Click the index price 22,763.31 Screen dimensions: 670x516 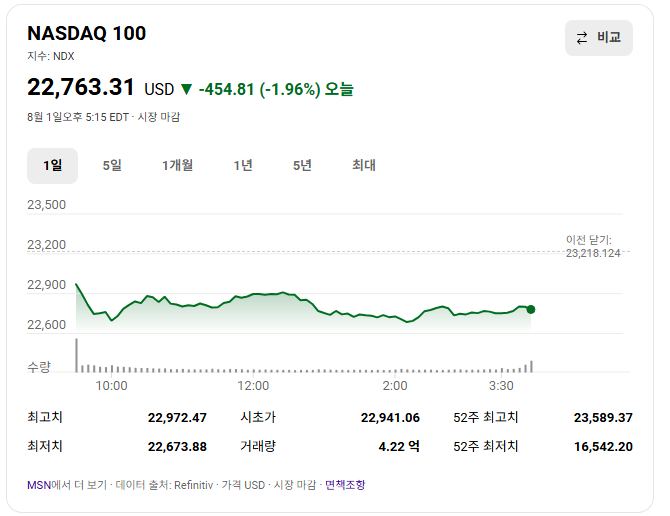81,87
